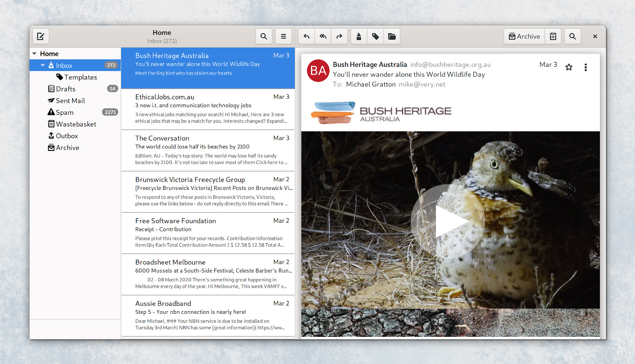Click the move to folder icon

tap(392, 36)
